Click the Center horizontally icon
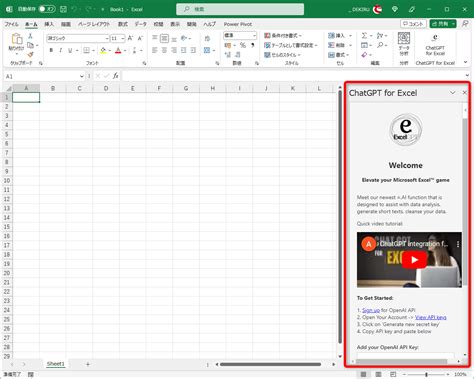This screenshot has width=474, height=379. tap(164, 50)
